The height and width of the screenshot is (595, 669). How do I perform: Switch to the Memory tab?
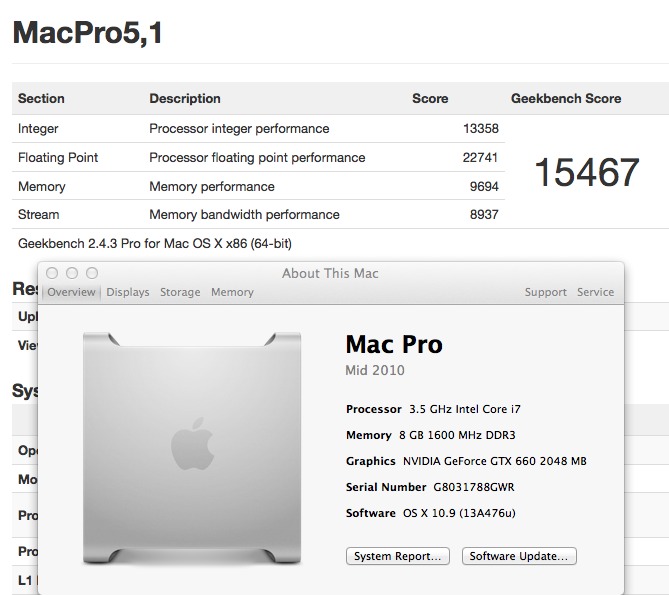coord(232,292)
